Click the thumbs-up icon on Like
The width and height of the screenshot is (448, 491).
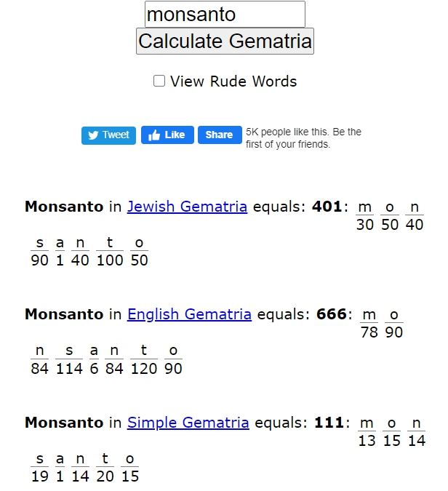point(154,135)
